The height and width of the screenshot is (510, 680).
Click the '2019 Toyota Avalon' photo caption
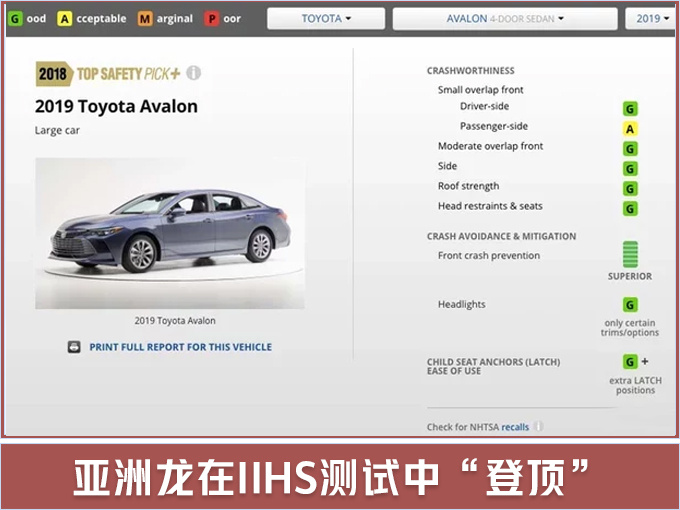175,321
